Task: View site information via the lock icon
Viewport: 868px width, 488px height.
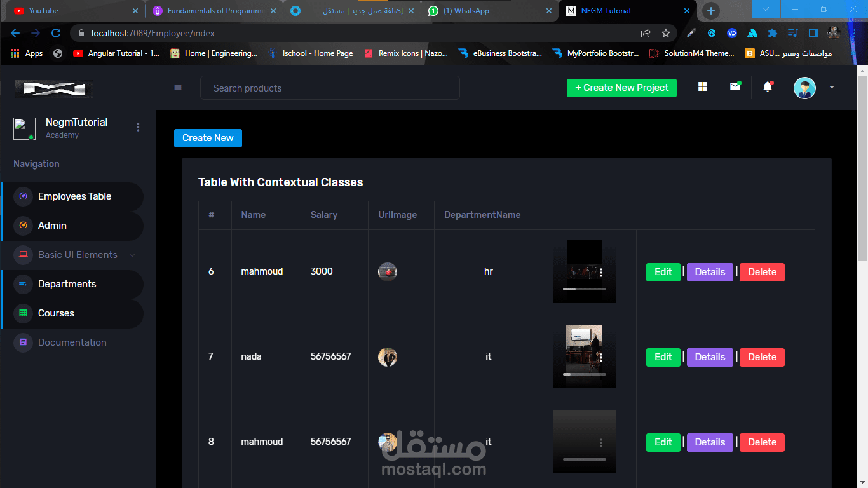Action: (81, 33)
